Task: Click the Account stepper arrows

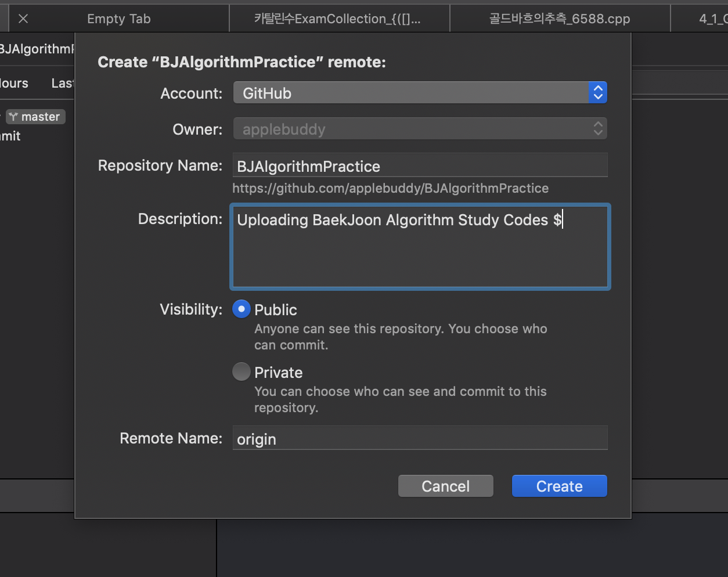Action: (x=598, y=93)
